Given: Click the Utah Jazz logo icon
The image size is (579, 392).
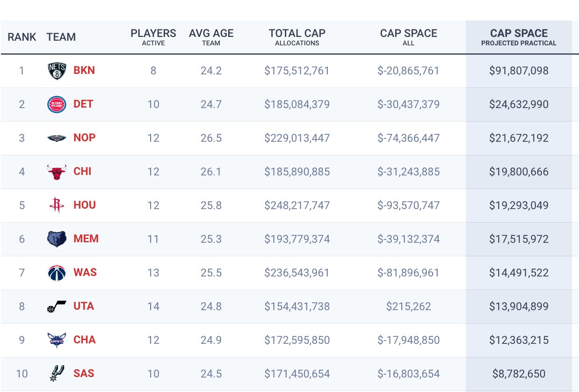Looking at the screenshot, I should click(x=57, y=307).
